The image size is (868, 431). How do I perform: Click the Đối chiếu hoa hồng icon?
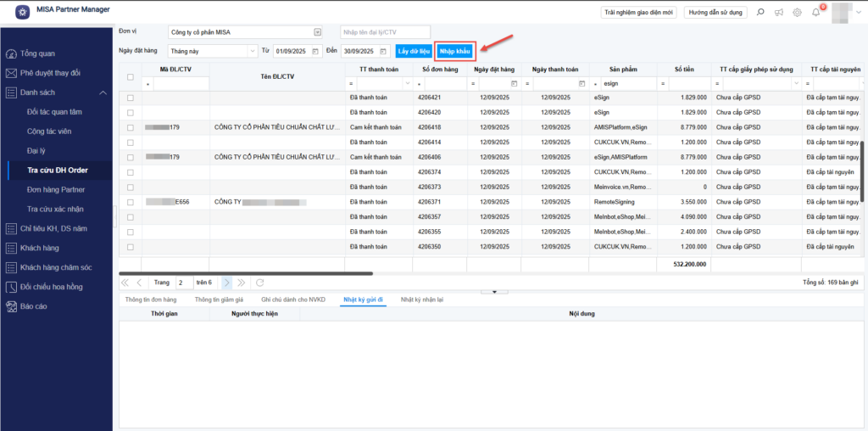(10, 287)
